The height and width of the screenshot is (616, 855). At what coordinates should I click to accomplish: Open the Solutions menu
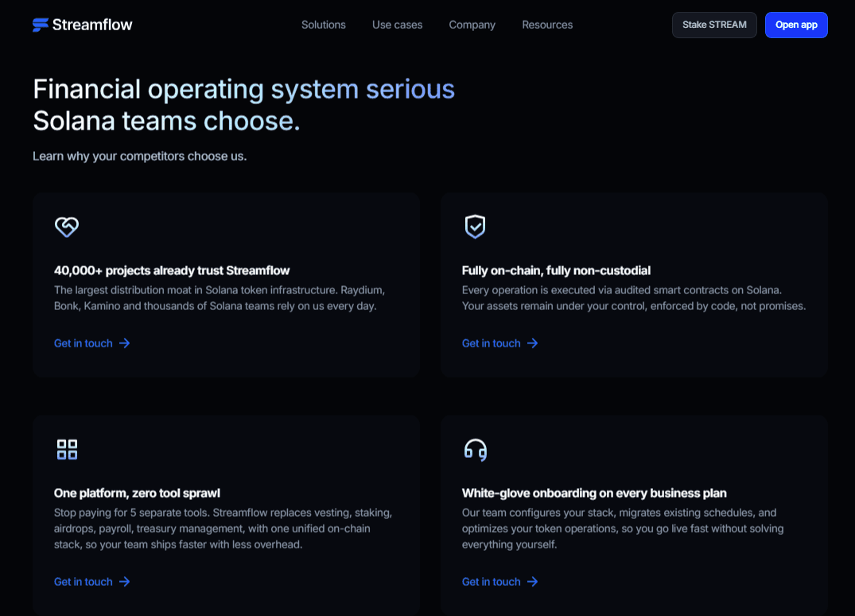tap(324, 25)
